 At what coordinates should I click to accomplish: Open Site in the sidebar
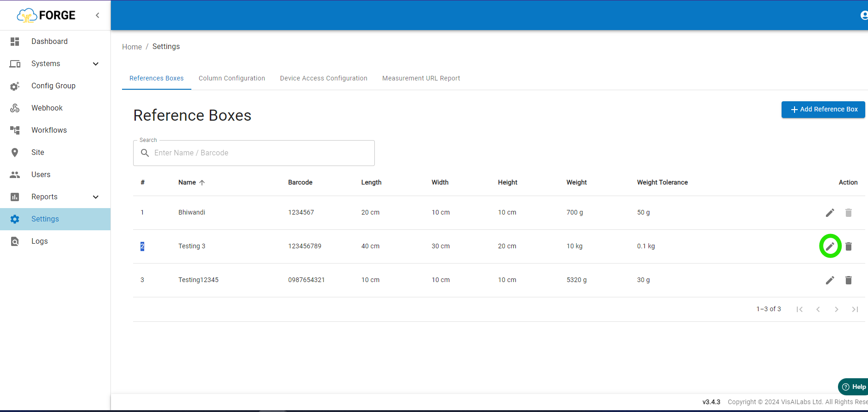click(55, 153)
